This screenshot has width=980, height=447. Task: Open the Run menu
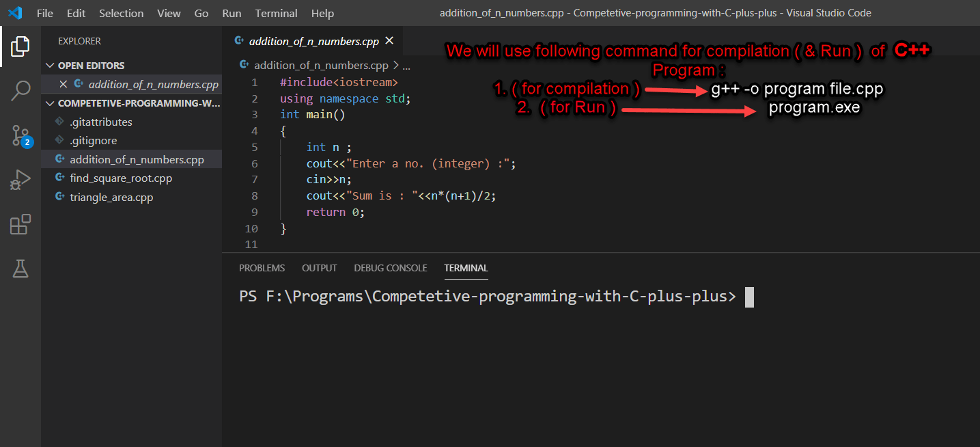[232, 13]
